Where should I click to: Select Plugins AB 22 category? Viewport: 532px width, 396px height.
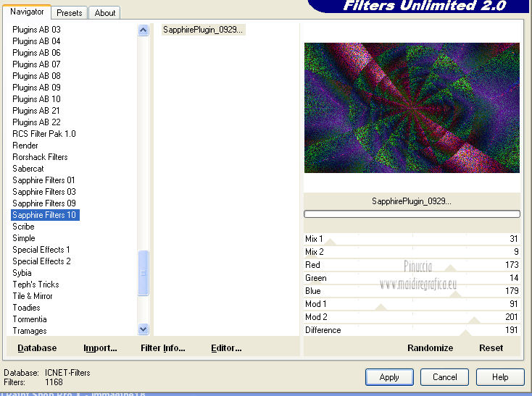click(37, 122)
